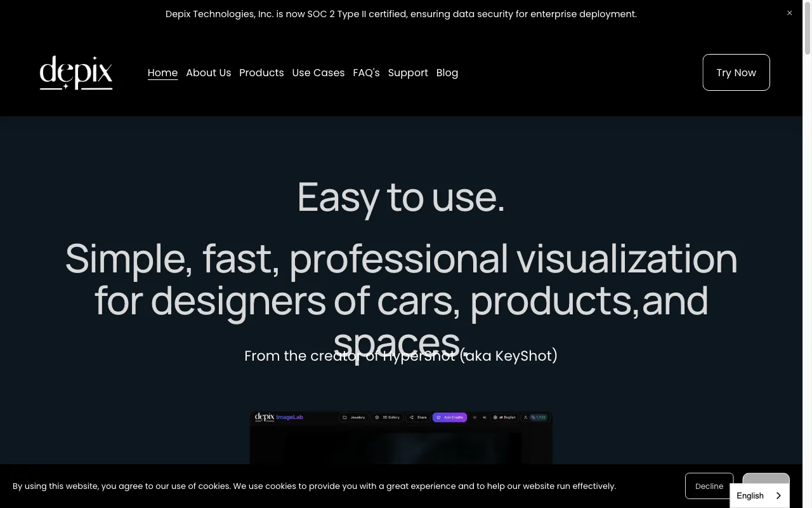
Task: Click the Try Now button
Action: point(736,72)
